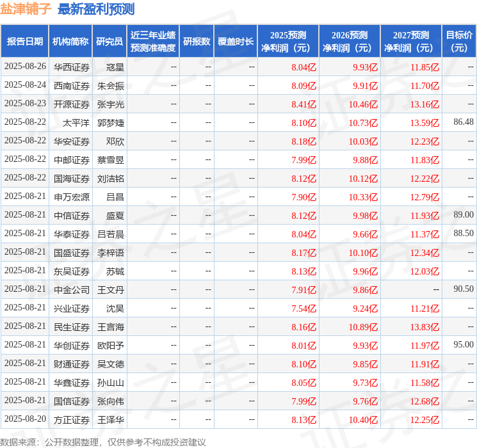Click the 中邮证券 institution cell

(72, 160)
